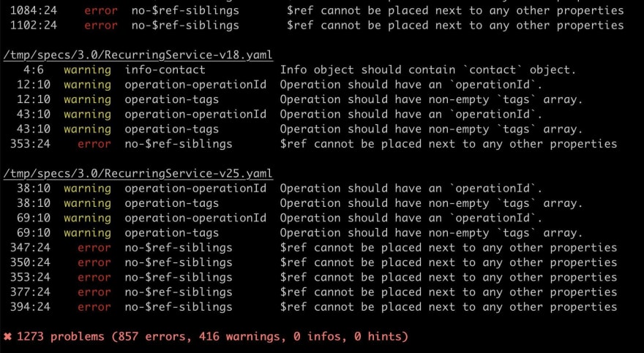This screenshot has width=644, height=353.
Task: Open the RecurringService-v18.yaml file path link
Action: (138, 55)
